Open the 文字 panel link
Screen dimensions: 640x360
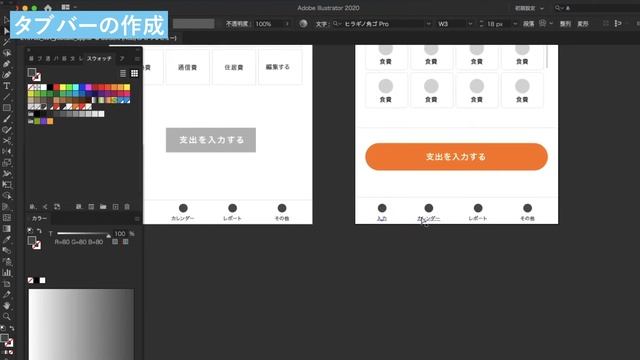321,24
